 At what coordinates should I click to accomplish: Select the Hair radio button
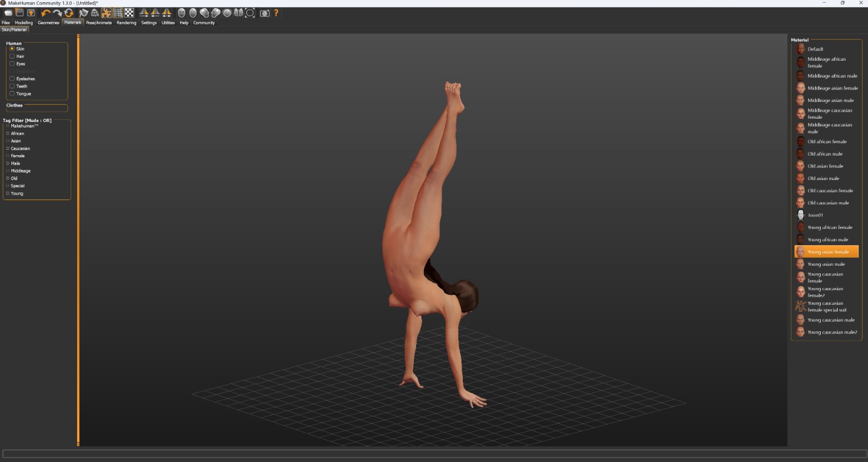12,56
